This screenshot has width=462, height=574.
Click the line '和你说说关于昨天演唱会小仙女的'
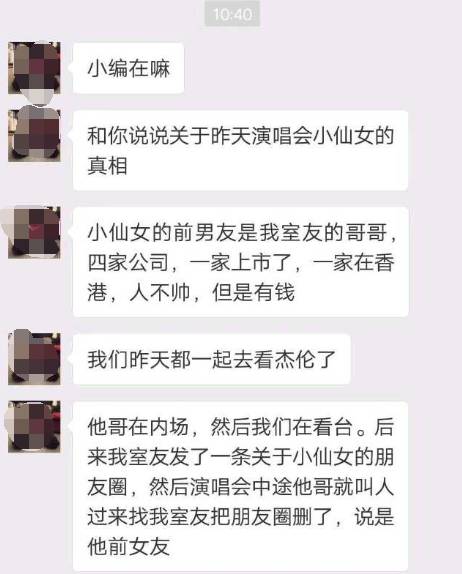tap(241, 135)
